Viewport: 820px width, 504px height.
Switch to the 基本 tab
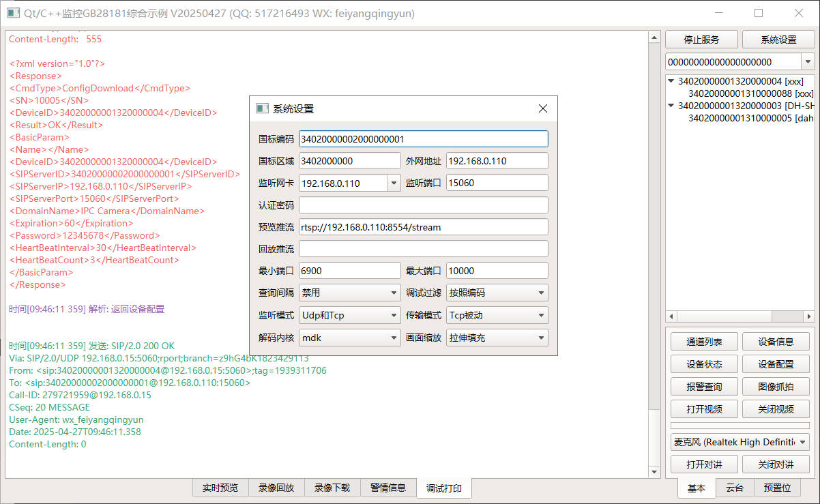pyautogui.click(x=697, y=488)
